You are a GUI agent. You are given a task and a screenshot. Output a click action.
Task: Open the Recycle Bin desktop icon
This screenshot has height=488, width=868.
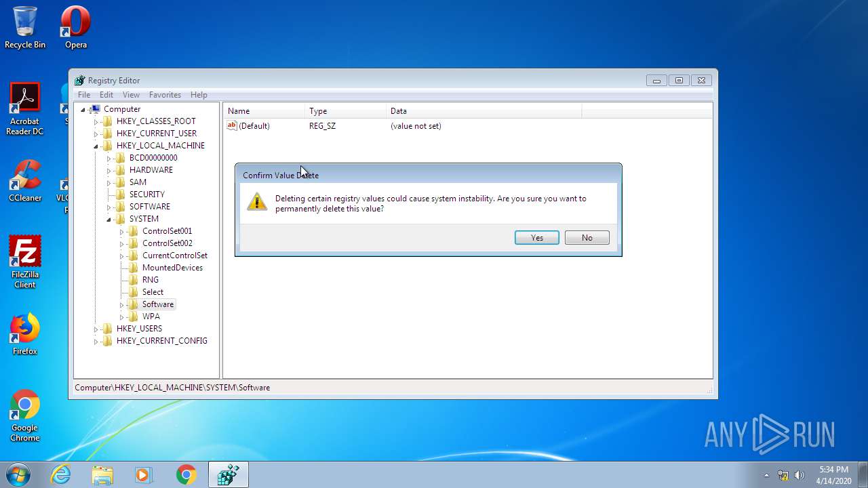click(25, 27)
